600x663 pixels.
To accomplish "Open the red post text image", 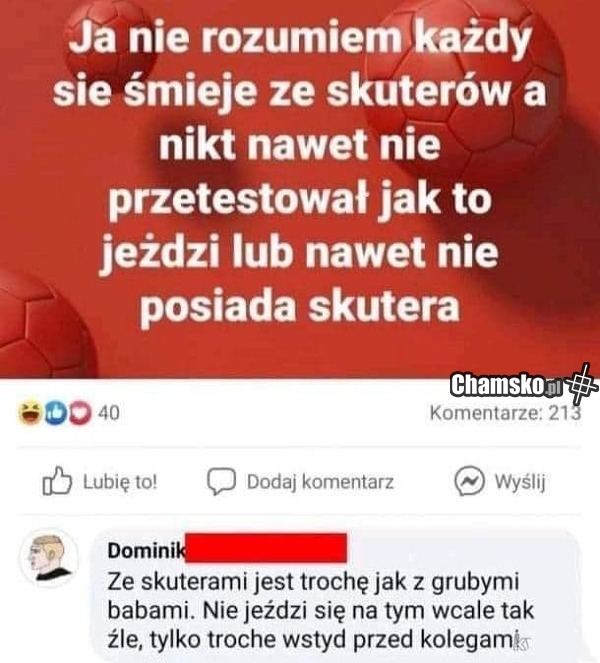I will 300,189.
